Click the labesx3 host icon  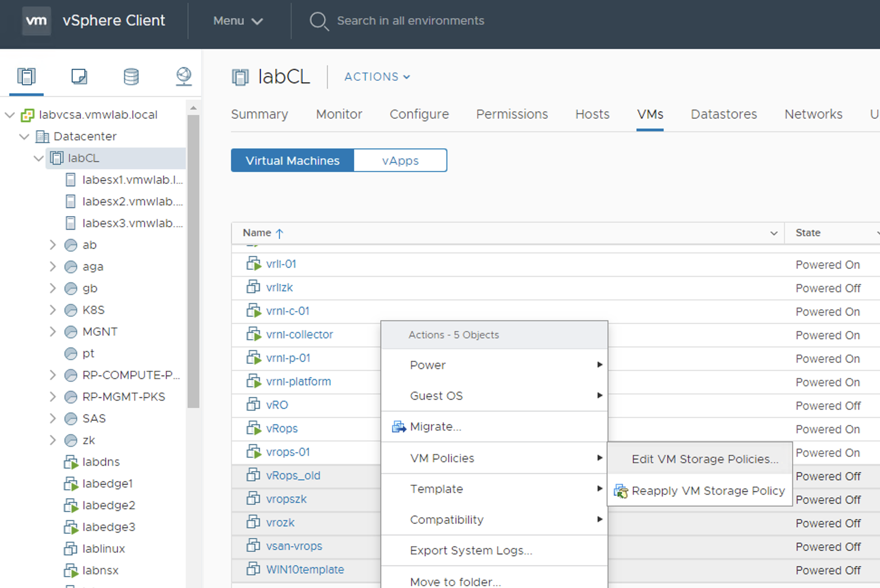(x=71, y=223)
